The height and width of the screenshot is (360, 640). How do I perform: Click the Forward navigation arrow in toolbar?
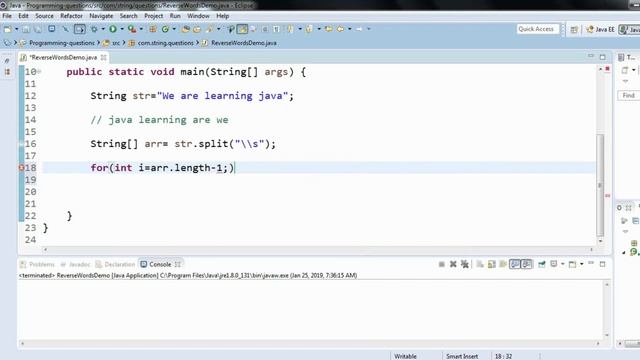click(x=359, y=29)
